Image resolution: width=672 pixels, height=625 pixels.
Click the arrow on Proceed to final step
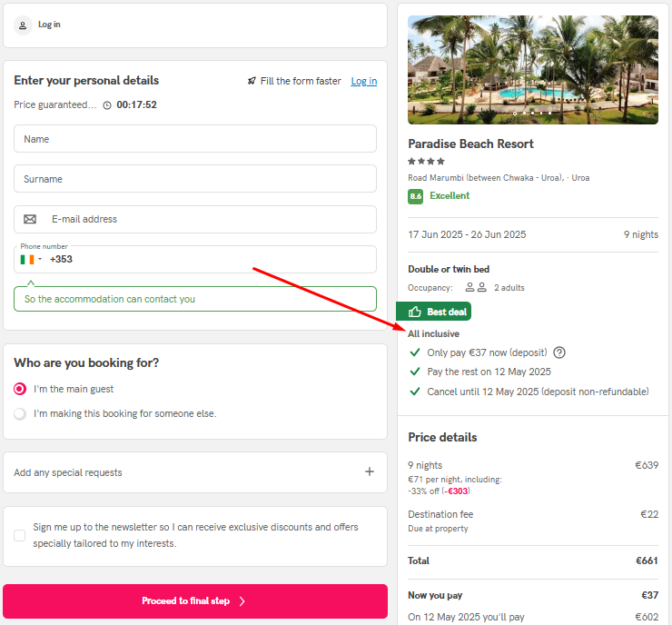click(x=242, y=601)
